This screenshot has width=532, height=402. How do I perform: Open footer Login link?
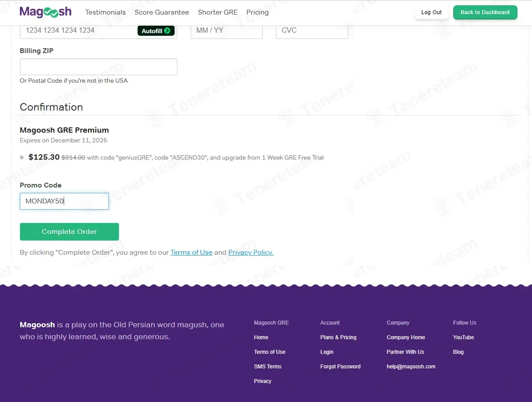[x=327, y=352]
